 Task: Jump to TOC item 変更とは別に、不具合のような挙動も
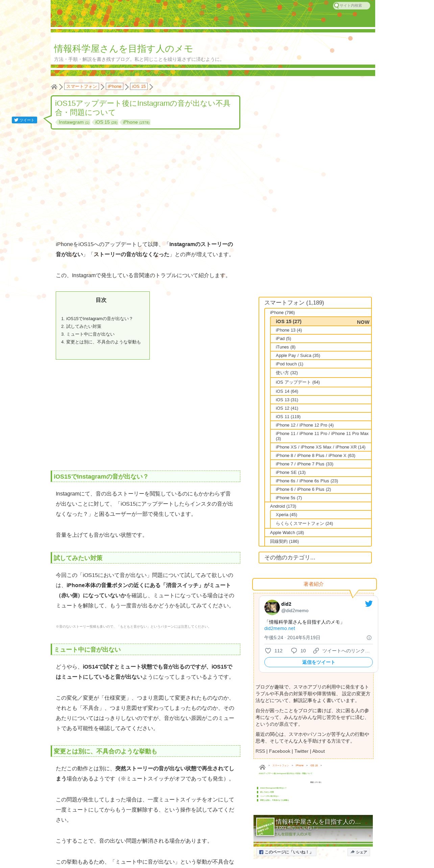pos(103,342)
